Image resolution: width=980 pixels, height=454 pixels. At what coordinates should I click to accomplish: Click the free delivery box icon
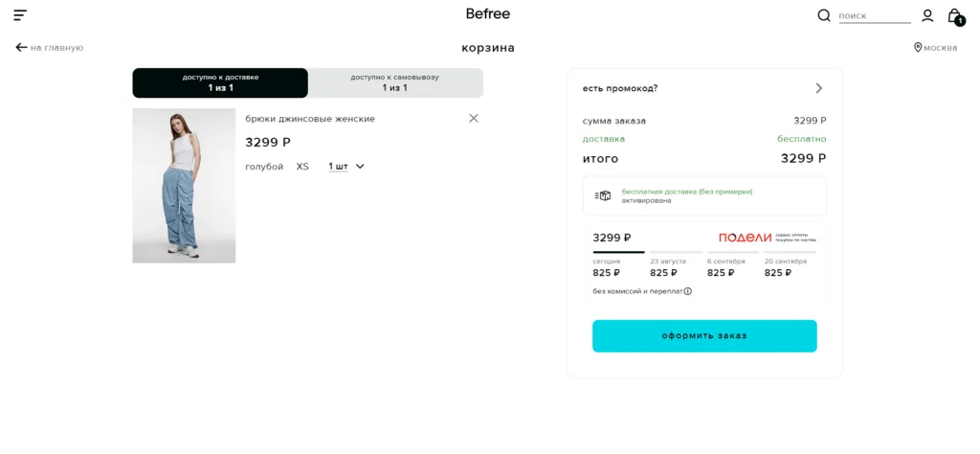pyautogui.click(x=603, y=195)
